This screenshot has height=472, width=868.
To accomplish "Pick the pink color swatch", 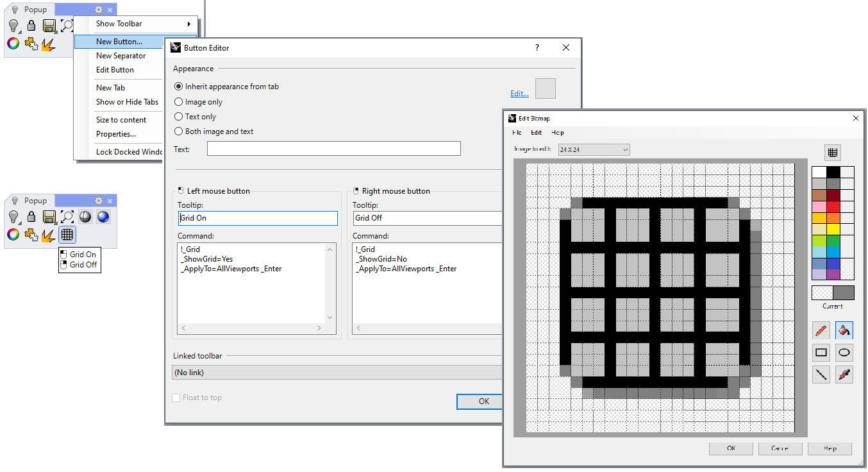I will pos(819,206).
